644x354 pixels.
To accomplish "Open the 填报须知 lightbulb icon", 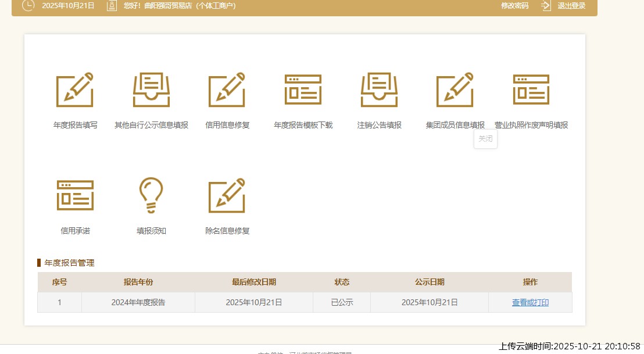I will coord(151,195).
